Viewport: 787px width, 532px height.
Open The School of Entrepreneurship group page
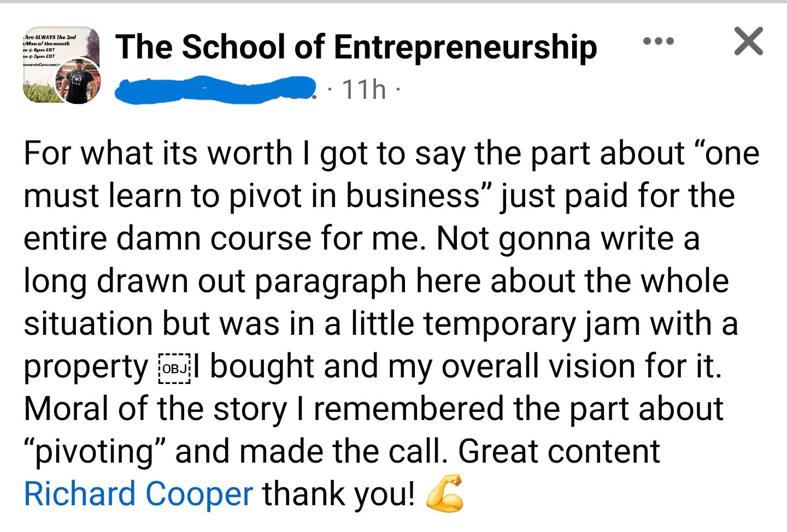pos(356,47)
